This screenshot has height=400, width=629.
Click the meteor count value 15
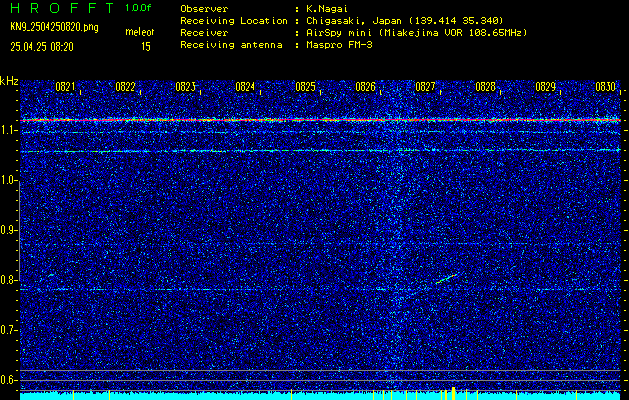click(146, 47)
